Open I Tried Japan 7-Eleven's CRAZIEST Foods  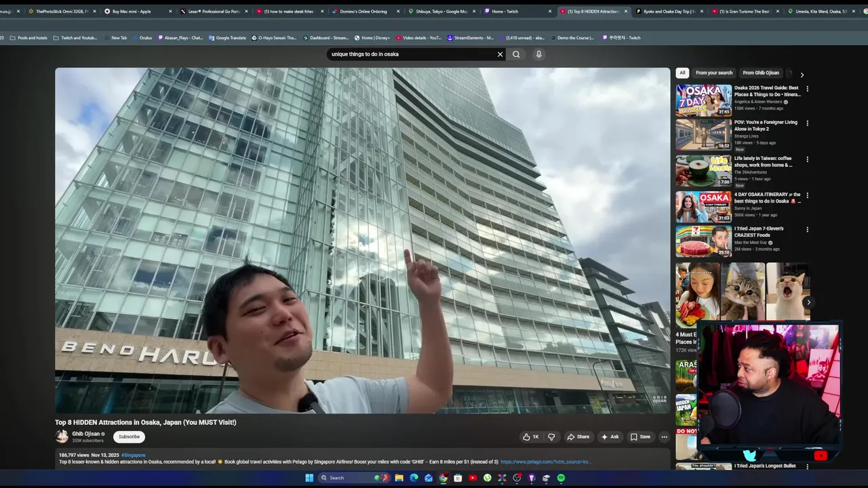759,232
